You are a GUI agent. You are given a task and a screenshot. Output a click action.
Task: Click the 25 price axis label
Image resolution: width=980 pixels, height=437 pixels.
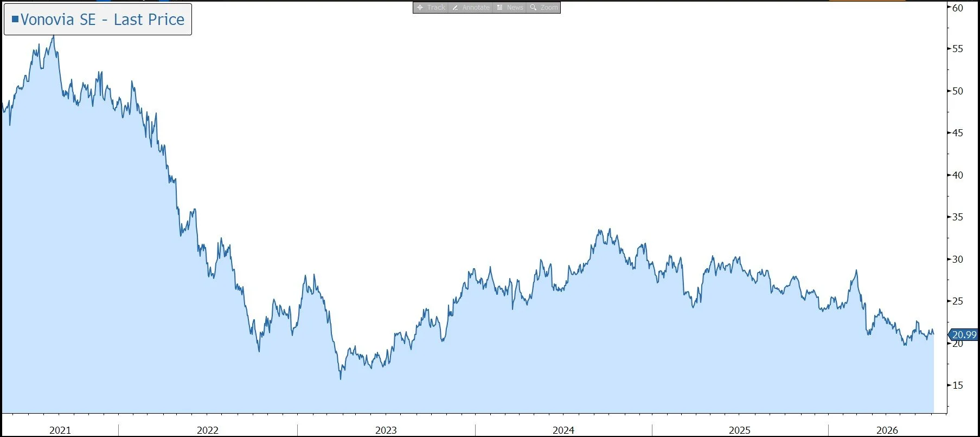coord(958,301)
